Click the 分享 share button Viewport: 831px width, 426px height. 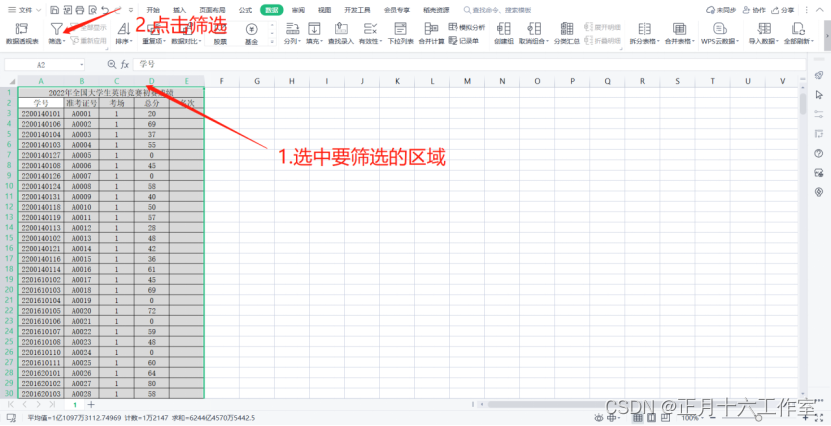(783, 10)
